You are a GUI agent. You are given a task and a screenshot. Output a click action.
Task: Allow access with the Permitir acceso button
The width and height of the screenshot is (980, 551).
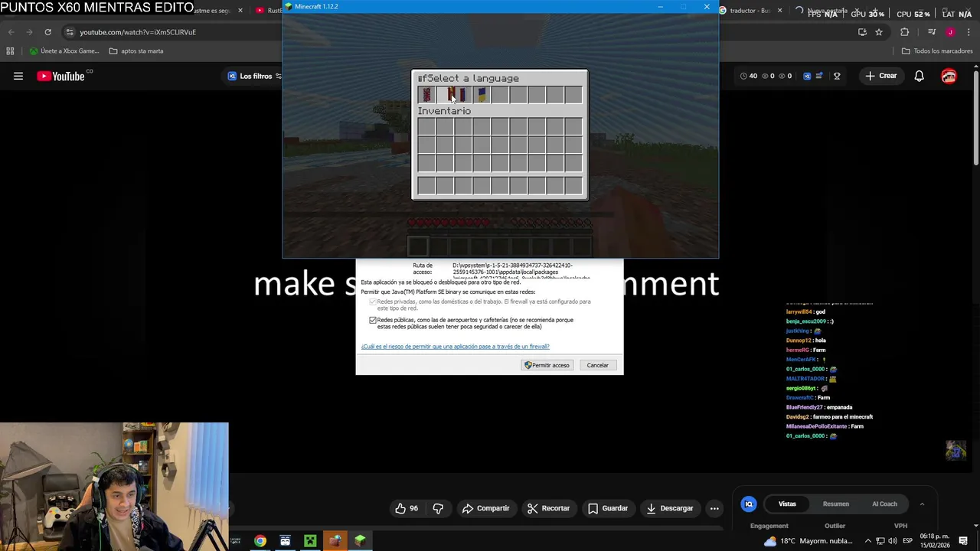coord(547,365)
